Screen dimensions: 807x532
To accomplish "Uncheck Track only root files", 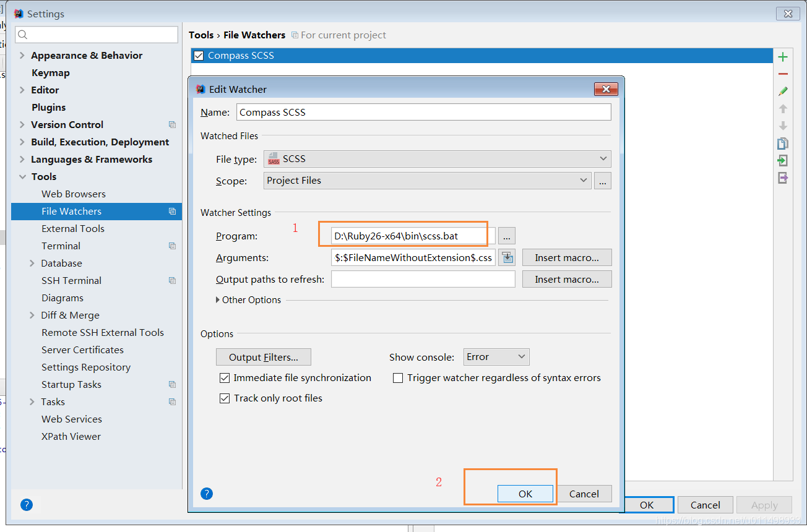I will pos(225,398).
